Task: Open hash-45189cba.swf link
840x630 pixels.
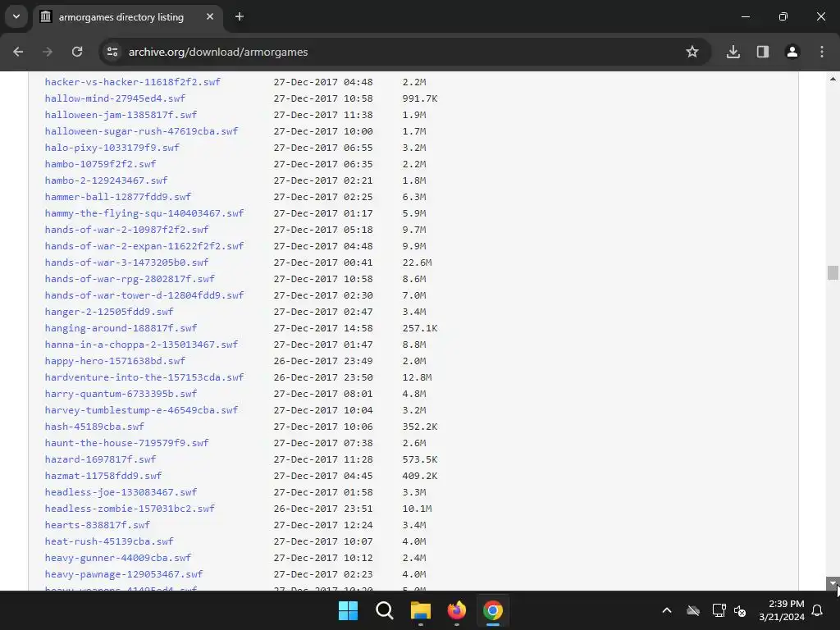Action: [94, 427]
